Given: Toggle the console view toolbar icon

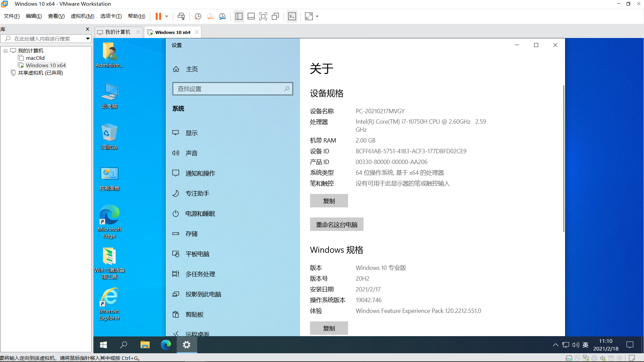Looking at the screenshot, I should click(x=292, y=16).
